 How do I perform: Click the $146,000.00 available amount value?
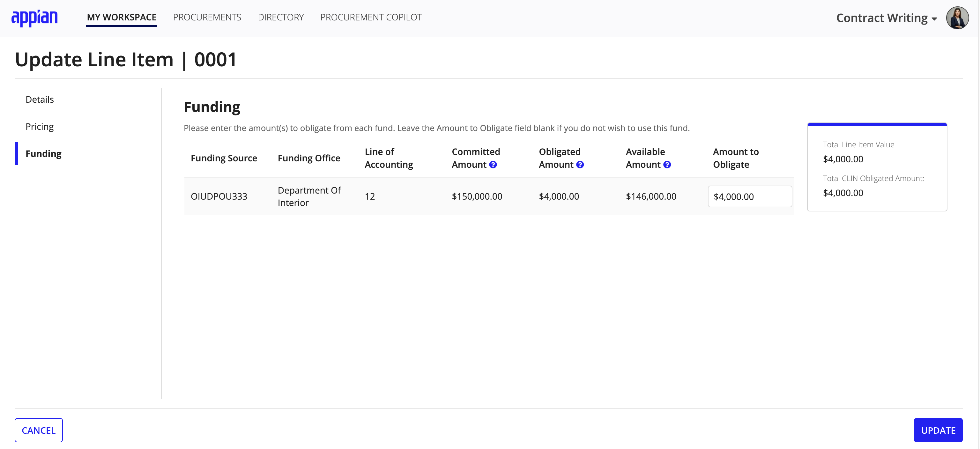[651, 196]
